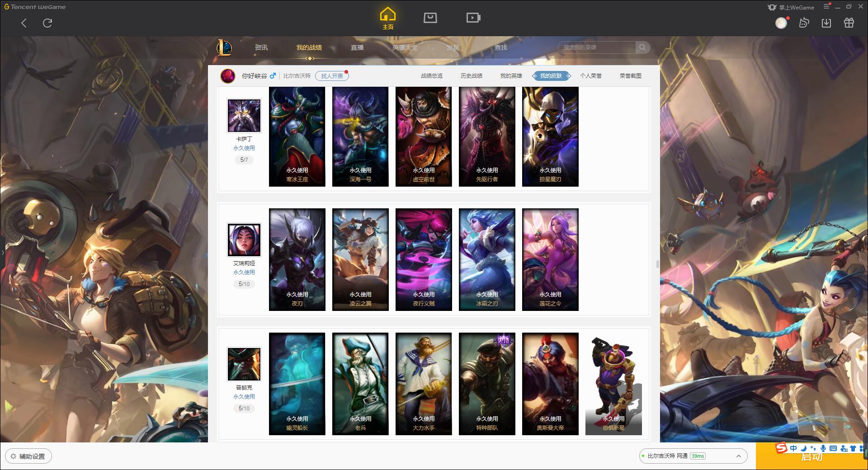Viewport: 868px width, 470px height.
Task: Open the 恐惧新星 skin card
Action: [x=613, y=384]
